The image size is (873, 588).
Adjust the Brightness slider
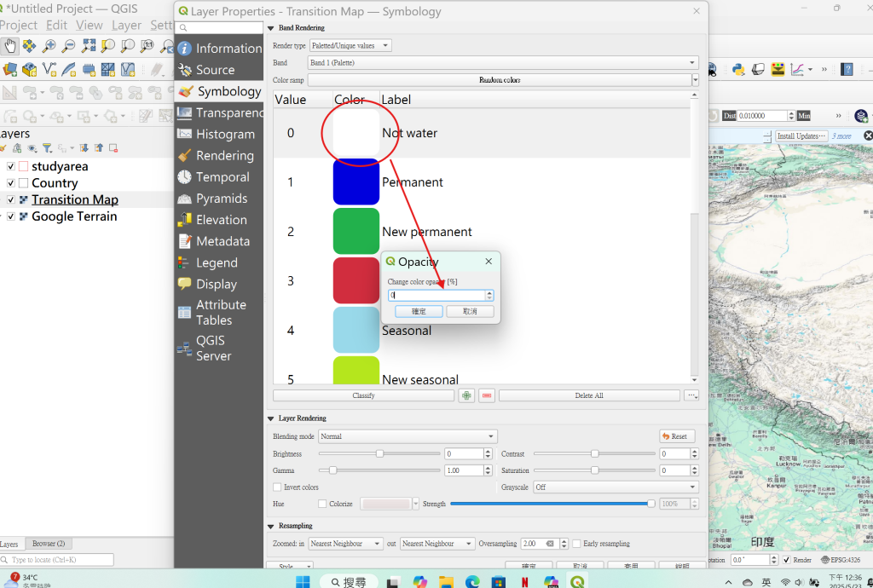(379, 454)
